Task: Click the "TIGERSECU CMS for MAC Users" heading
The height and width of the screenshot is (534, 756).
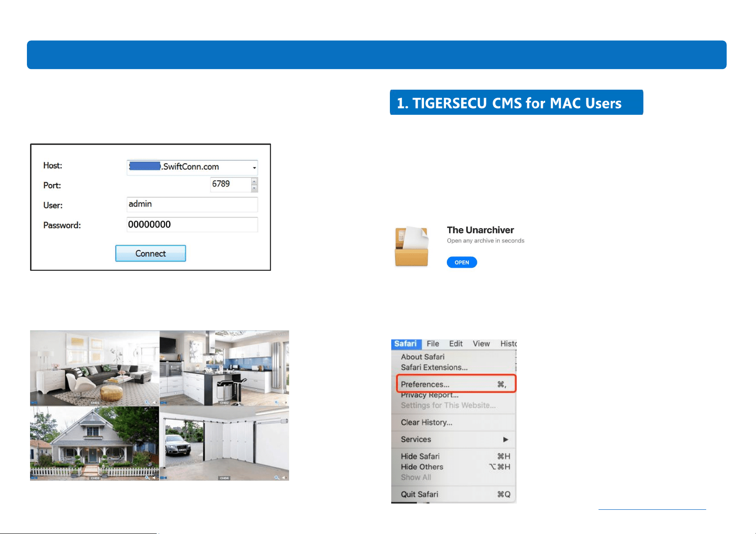Action: (x=516, y=103)
